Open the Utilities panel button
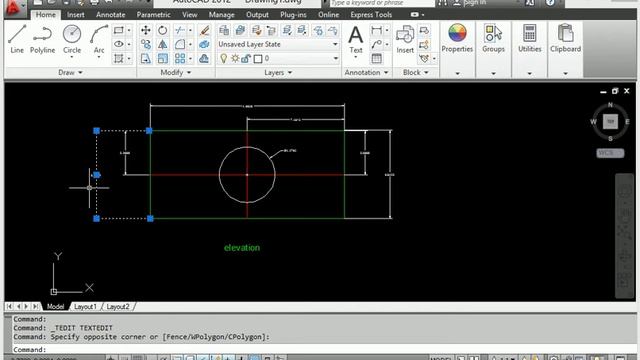This screenshot has height=360, width=640. [x=529, y=39]
